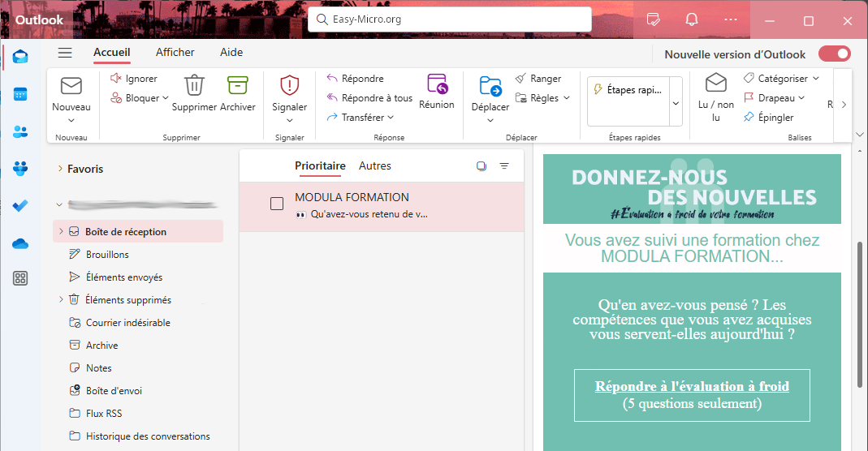Viewport: 868px width, 451px height.
Task: Check the MODULA FORMATION message checkbox
Action: click(277, 204)
